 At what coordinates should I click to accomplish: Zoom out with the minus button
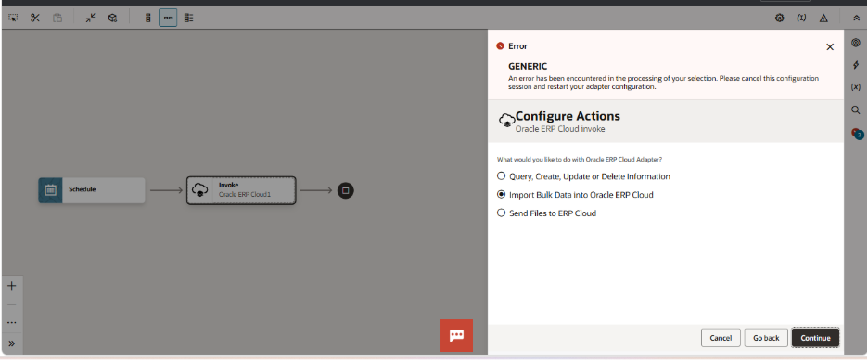[x=12, y=304]
